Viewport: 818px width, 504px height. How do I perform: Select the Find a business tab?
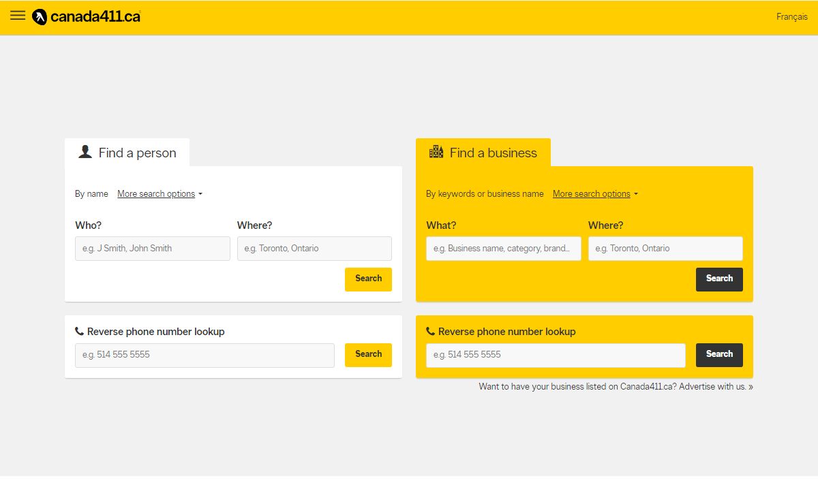click(483, 153)
